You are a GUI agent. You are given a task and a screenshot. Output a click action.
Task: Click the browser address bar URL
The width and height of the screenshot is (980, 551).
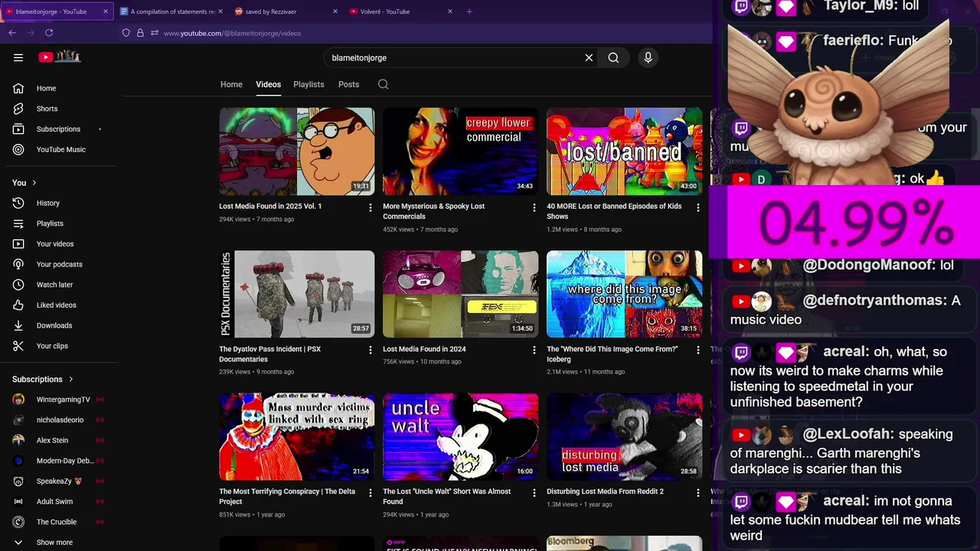point(232,33)
